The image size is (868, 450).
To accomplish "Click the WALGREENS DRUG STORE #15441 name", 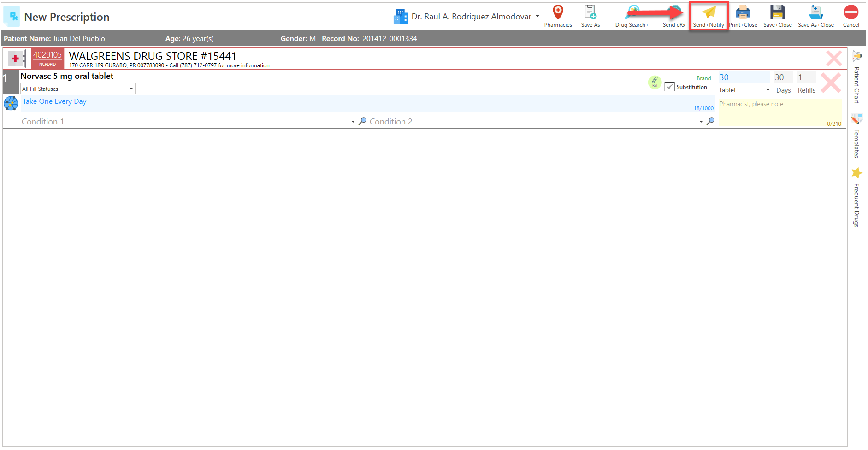I will (153, 56).
